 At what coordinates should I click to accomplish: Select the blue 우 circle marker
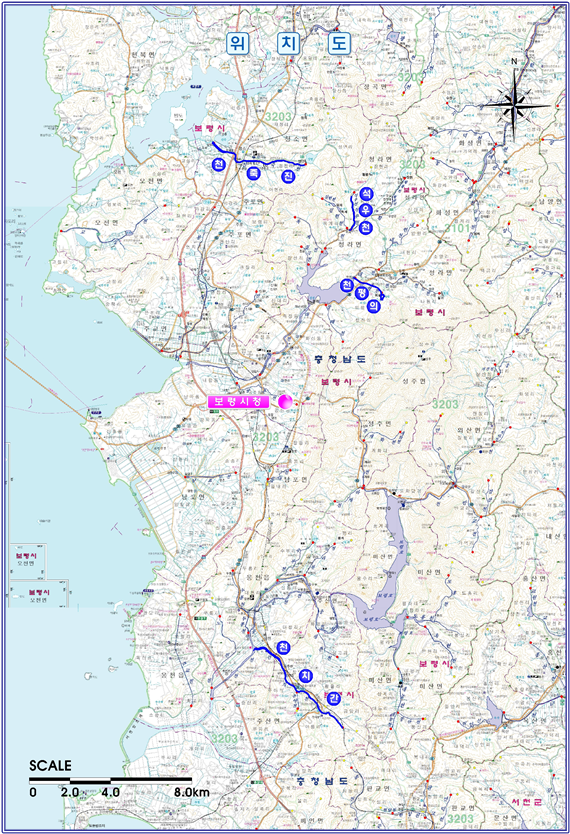pyautogui.click(x=366, y=211)
